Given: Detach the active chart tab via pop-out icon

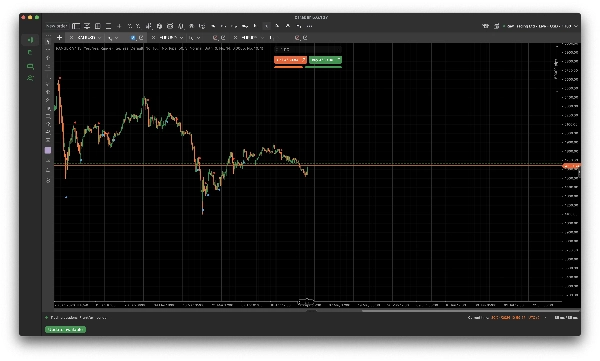Looking at the screenshot, I should 141,38.
